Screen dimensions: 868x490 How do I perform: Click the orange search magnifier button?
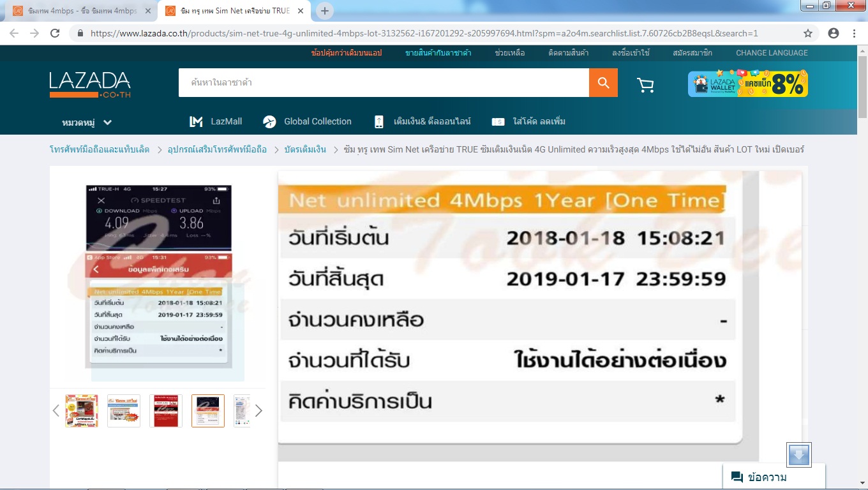point(603,83)
